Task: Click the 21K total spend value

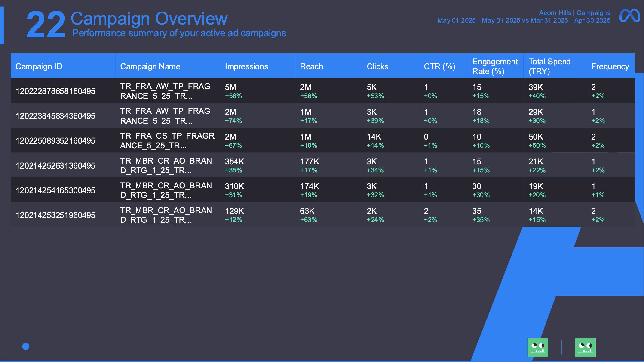Action: [536, 162]
